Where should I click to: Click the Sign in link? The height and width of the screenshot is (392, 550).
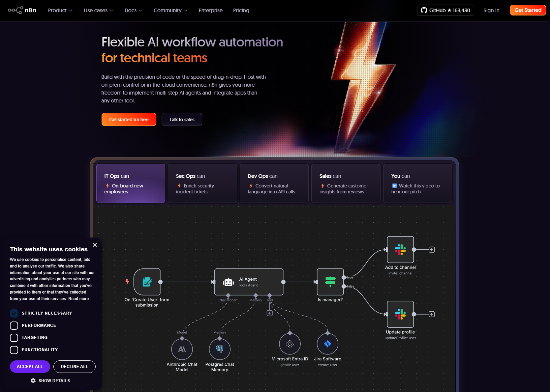491,10
